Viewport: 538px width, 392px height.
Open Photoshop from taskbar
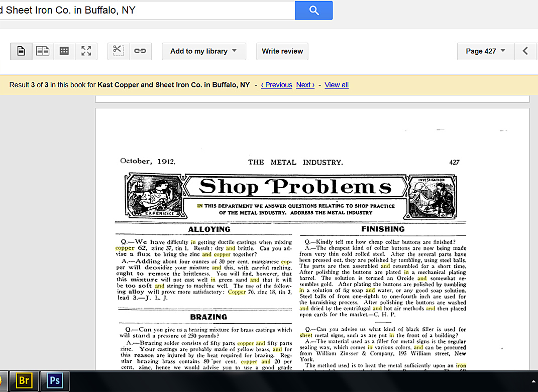pyautogui.click(x=55, y=381)
